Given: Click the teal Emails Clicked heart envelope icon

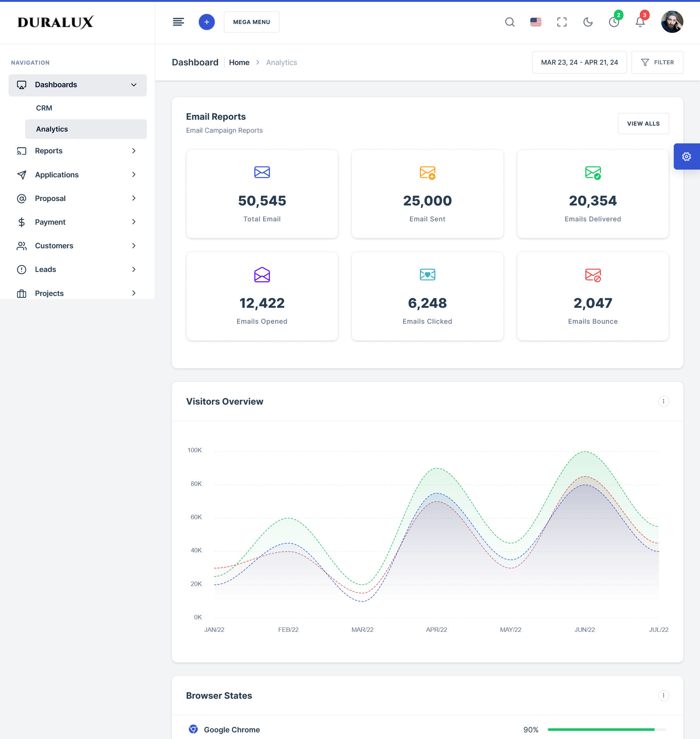Looking at the screenshot, I should pos(428,275).
